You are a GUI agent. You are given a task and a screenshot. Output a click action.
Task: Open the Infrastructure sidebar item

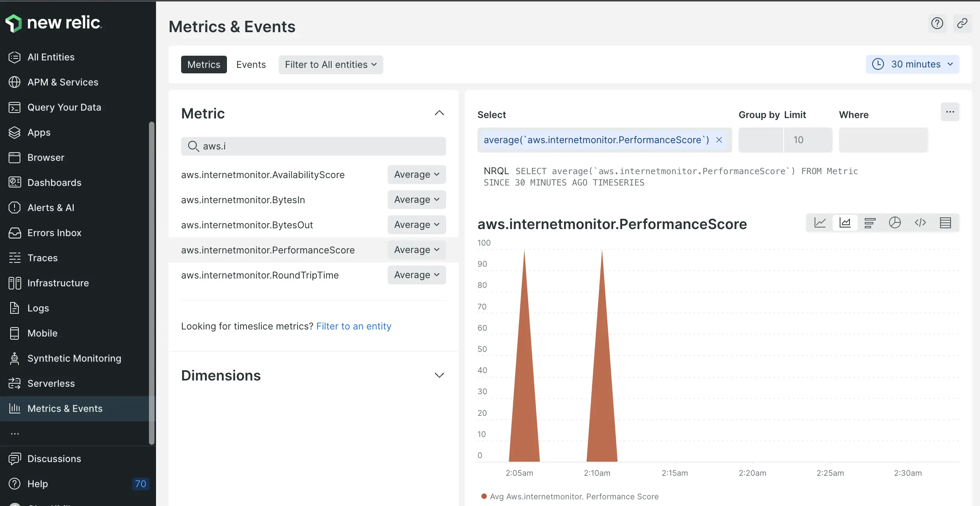pyautogui.click(x=58, y=283)
